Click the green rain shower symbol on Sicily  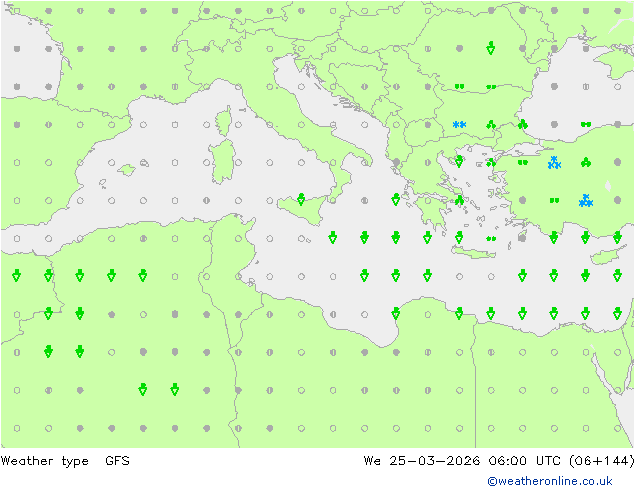tap(301, 199)
